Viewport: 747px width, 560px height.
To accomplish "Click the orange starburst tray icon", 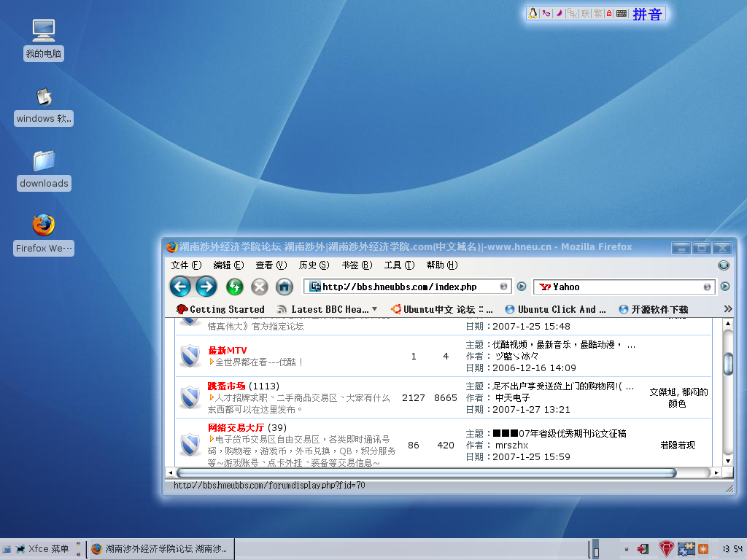I will pos(703,549).
